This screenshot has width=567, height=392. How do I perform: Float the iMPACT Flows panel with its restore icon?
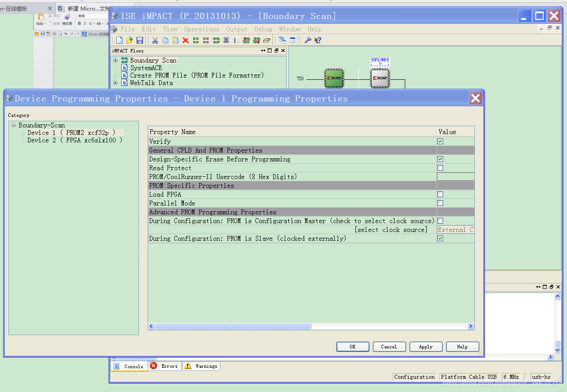(x=276, y=51)
